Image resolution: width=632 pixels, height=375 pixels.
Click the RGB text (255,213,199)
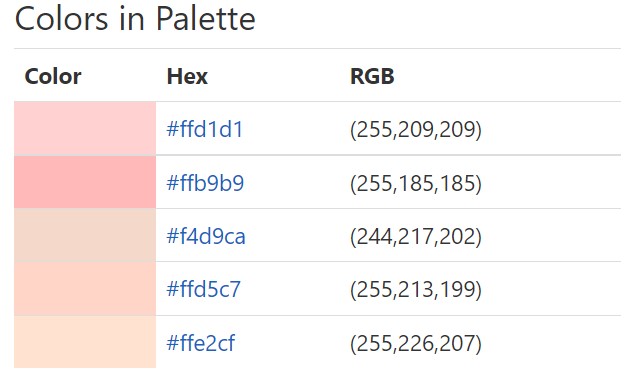click(x=416, y=290)
